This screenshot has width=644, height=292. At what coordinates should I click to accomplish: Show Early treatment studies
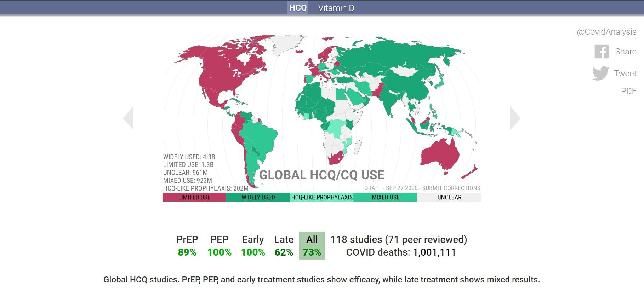pyautogui.click(x=253, y=246)
